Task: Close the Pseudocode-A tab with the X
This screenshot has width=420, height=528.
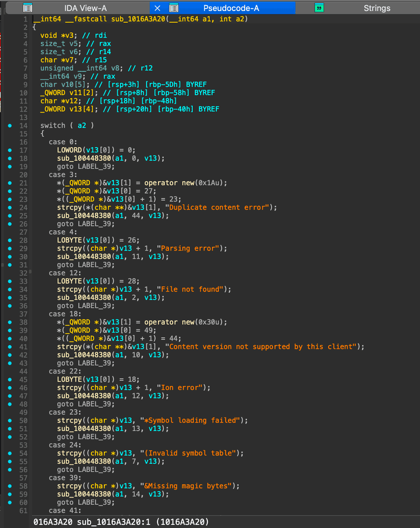Action: 157,8
